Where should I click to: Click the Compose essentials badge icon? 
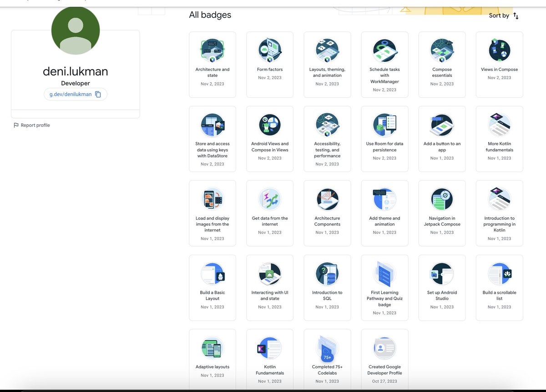(442, 50)
